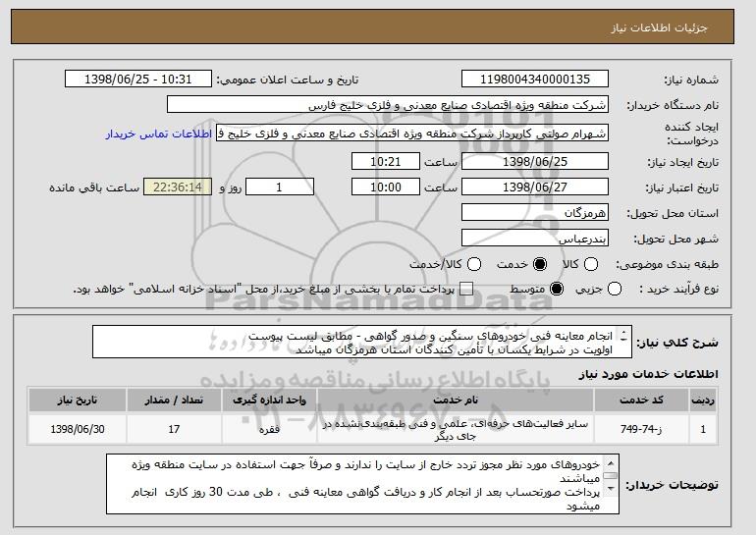The height and width of the screenshot is (535, 756).
Task: Click the کد خدمت column header
Action: [x=641, y=401]
